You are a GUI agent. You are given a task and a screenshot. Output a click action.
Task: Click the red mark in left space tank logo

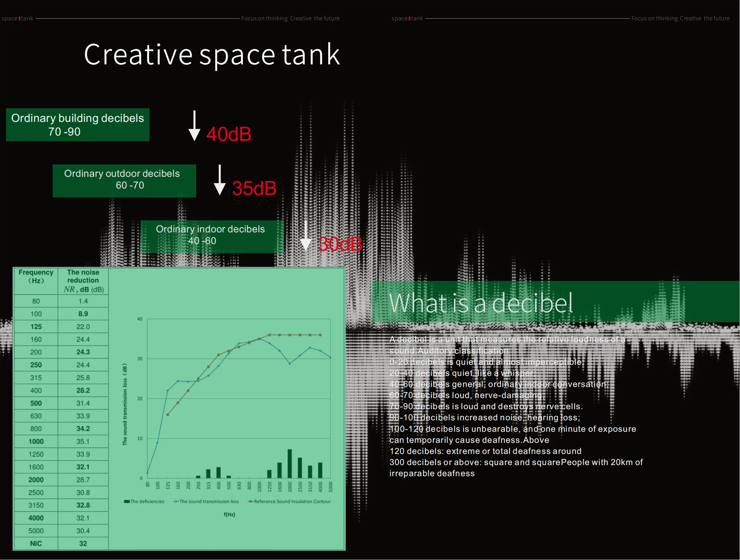click(19, 18)
